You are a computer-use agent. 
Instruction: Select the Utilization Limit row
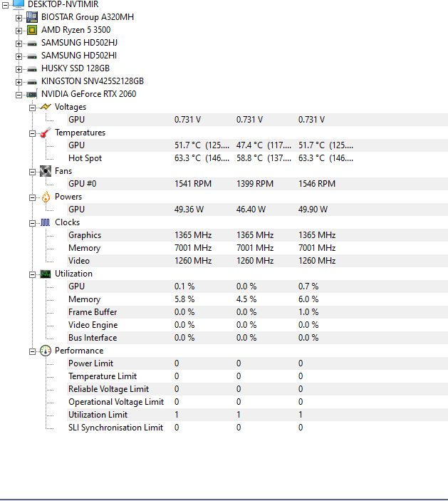[x=257, y=415]
